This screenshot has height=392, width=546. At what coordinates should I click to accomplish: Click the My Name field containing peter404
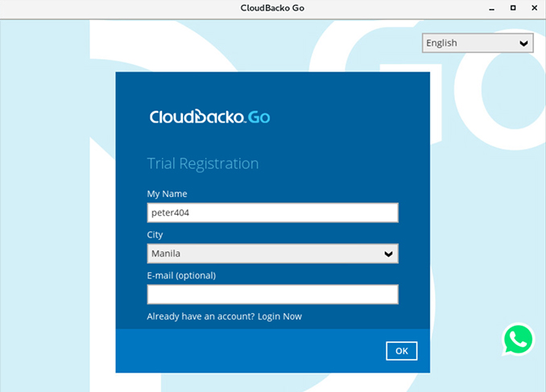pos(273,213)
